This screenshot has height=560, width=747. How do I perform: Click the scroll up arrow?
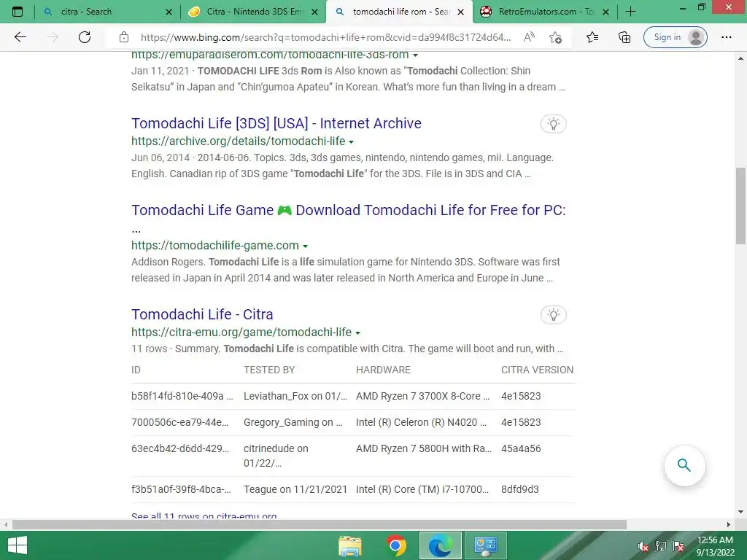coord(740,58)
